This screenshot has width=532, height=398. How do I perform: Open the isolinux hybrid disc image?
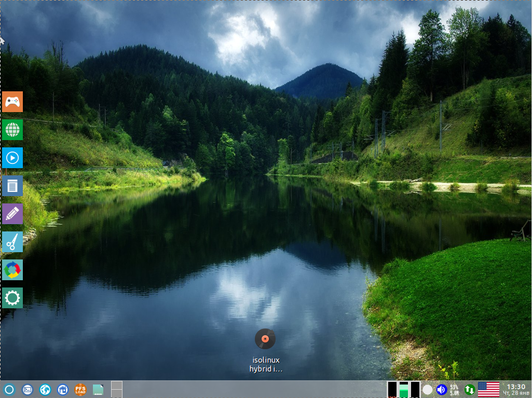coord(265,339)
